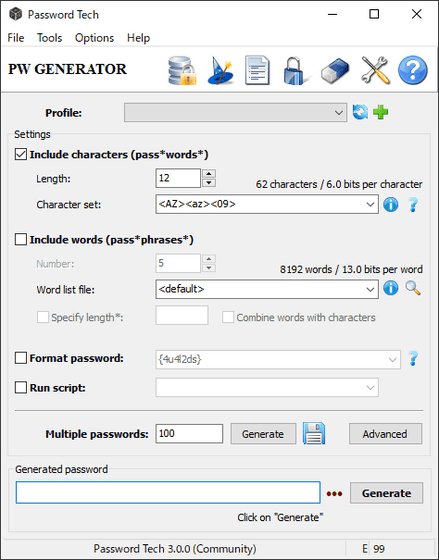Image resolution: width=439 pixels, height=560 pixels.
Task: Click the reload profile blue arrows icon
Action: pos(360,112)
